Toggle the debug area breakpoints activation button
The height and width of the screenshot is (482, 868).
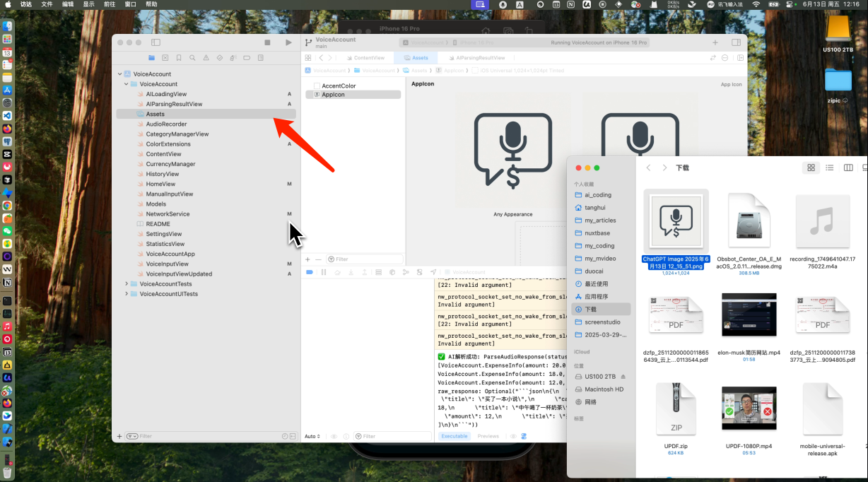click(310, 272)
